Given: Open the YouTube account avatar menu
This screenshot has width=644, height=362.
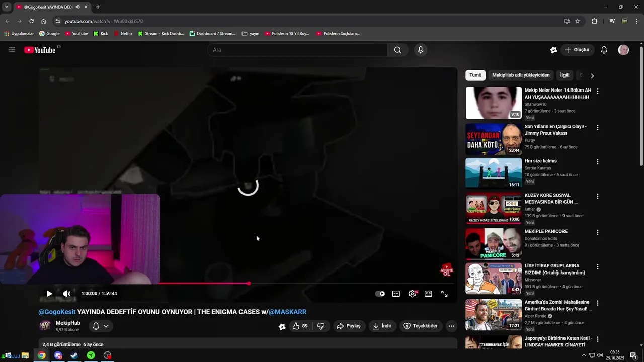Looking at the screenshot, I should coord(623,50).
